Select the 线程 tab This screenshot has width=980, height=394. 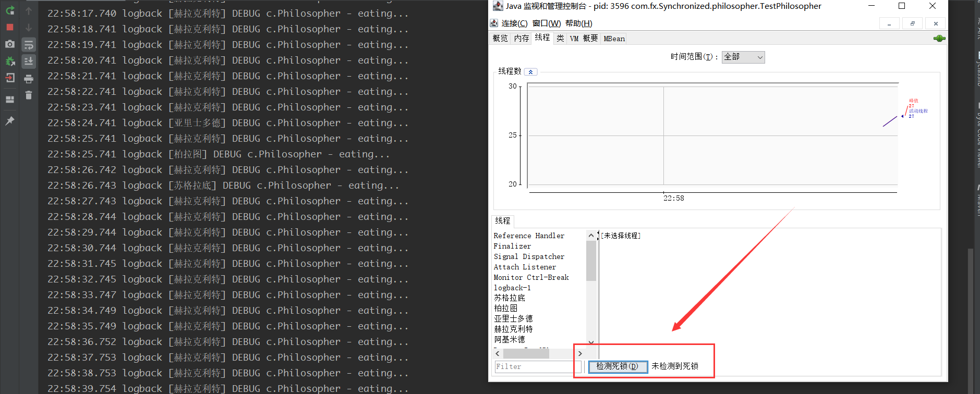[542, 38]
